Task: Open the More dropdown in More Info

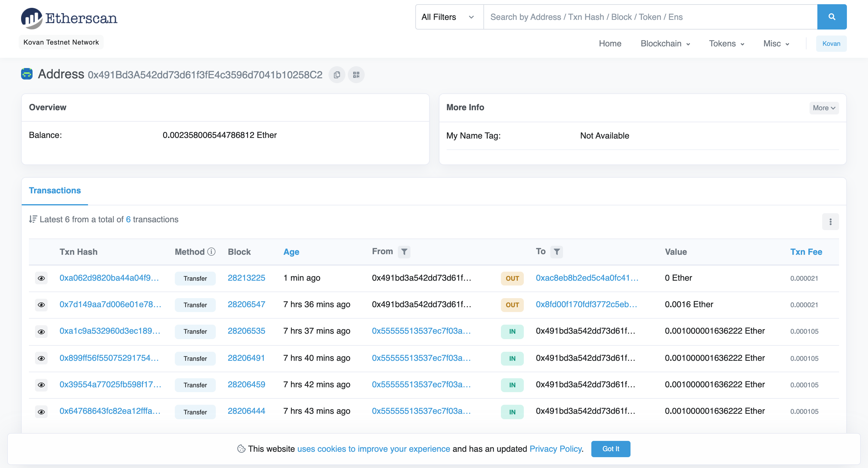Action: pos(824,108)
